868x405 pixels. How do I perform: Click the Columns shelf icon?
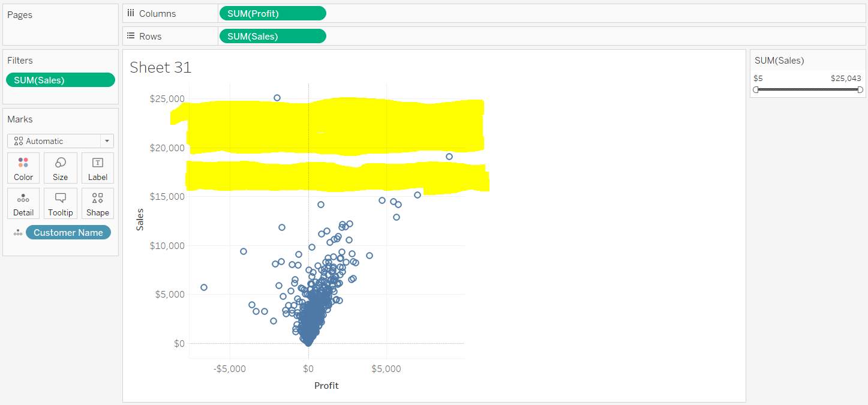tap(130, 13)
